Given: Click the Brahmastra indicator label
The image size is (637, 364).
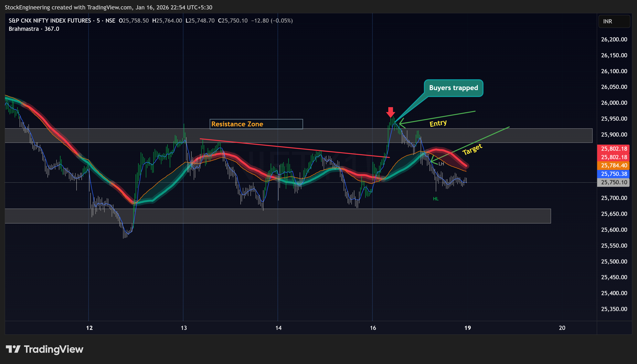Looking at the screenshot, I should [24, 29].
